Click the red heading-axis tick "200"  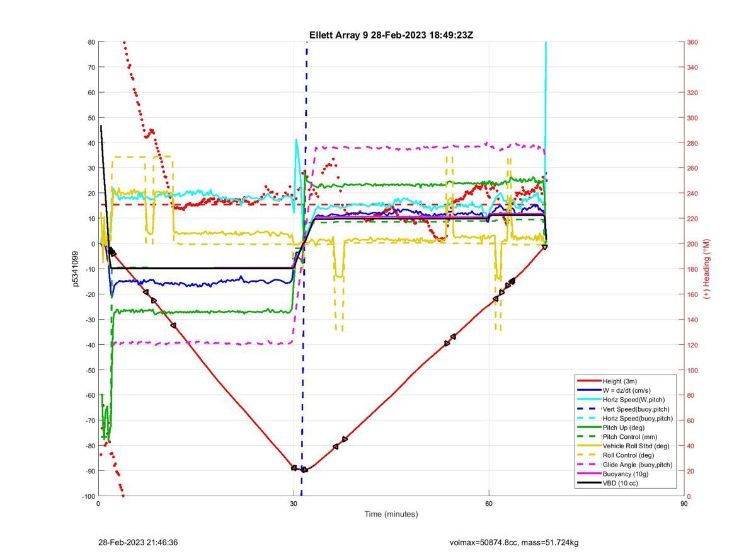coord(692,244)
